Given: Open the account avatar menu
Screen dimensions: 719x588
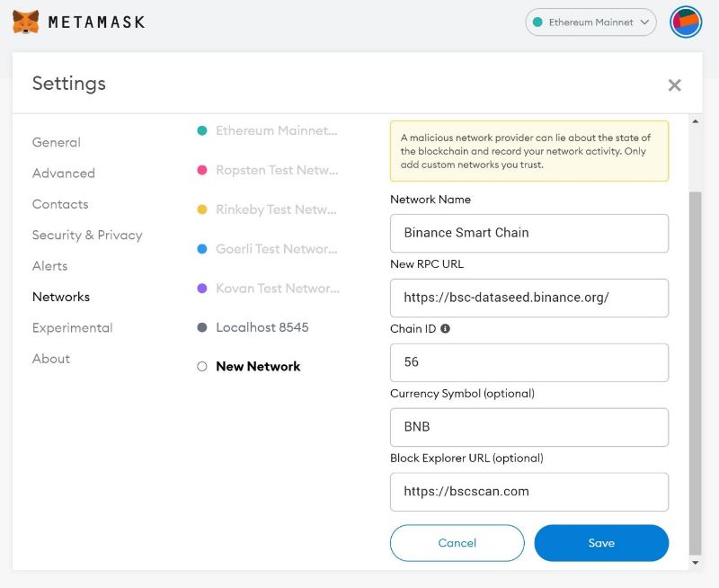Looking at the screenshot, I should pyautogui.click(x=686, y=22).
